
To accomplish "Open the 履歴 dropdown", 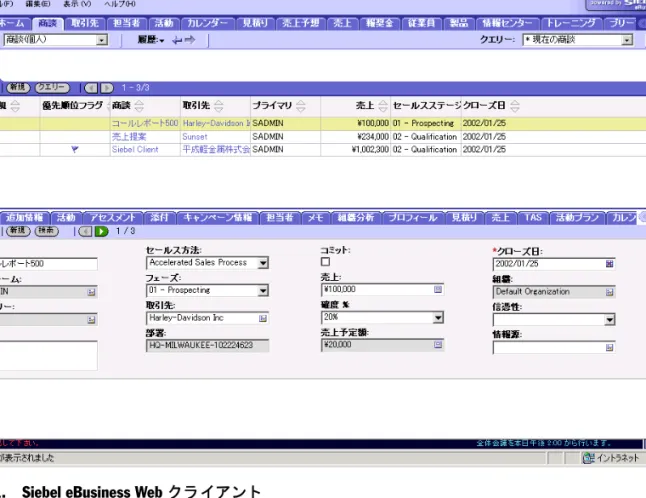I will click(x=151, y=40).
